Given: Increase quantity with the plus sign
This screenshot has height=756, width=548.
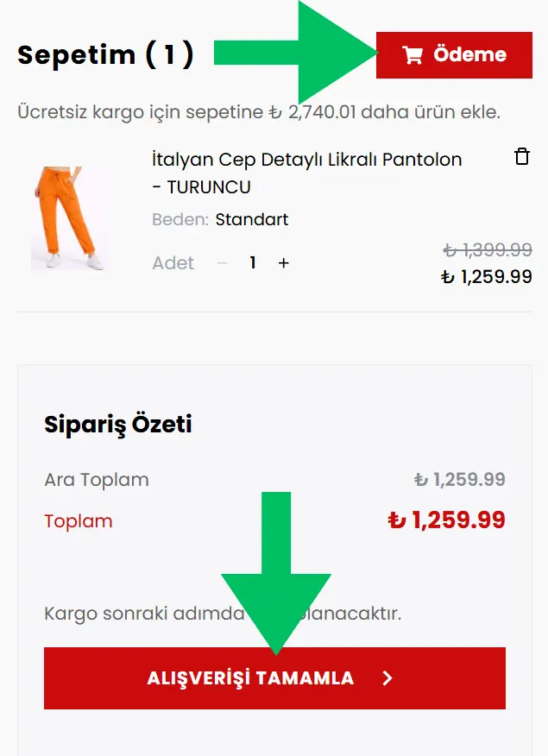Looking at the screenshot, I should pyautogui.click(x=283, y=263).
